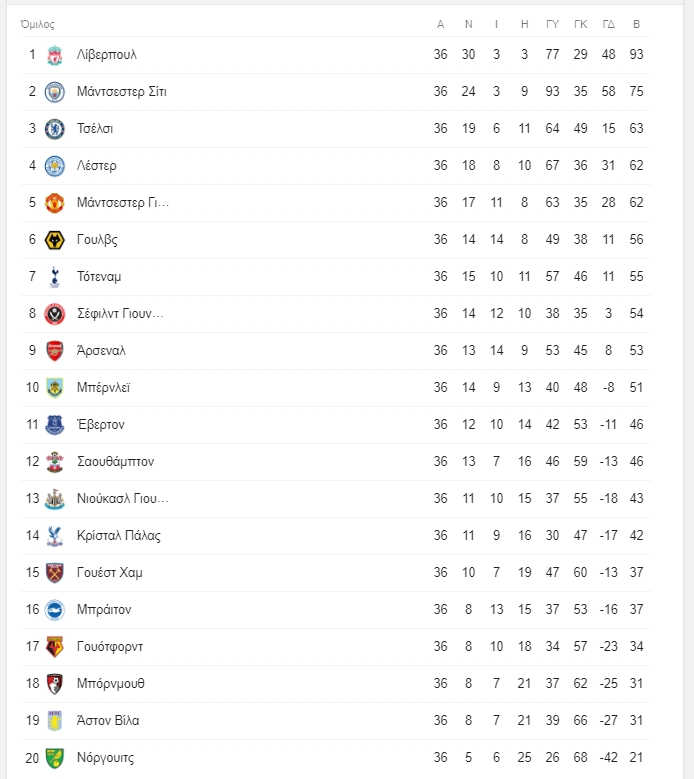Click the Chelsea club badge

55,129
